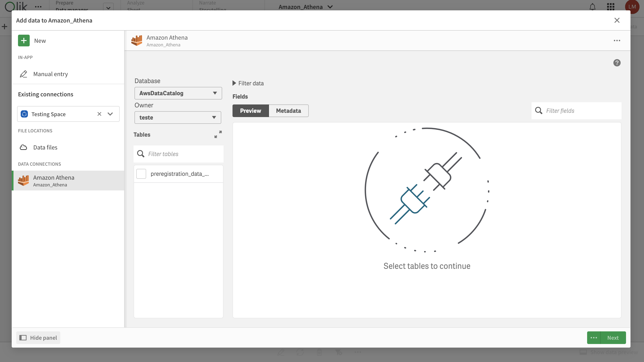The width and height of the screenshot is (644, 362).
Task: Open Manual entry pencil option
Action: tap(68, 74)
